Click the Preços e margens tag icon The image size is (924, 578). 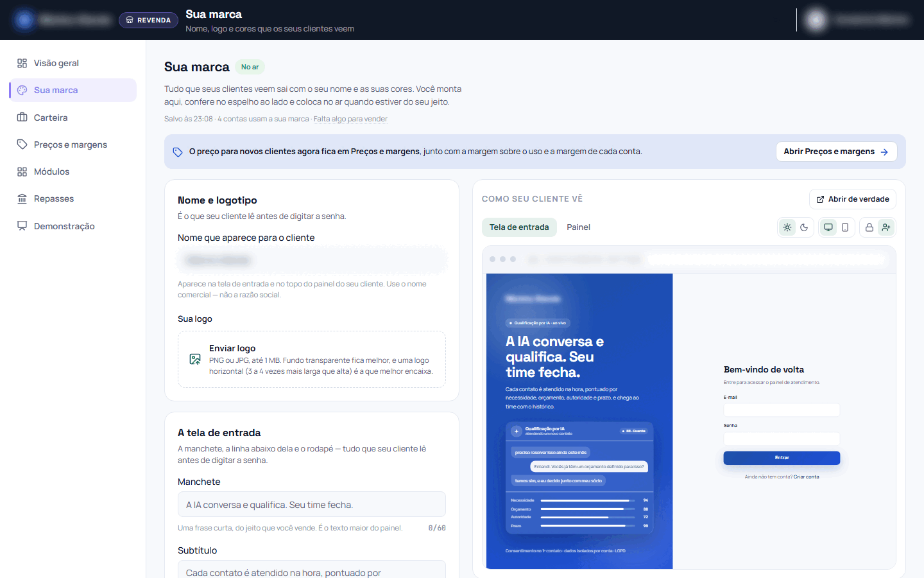[x=22, y=144]
